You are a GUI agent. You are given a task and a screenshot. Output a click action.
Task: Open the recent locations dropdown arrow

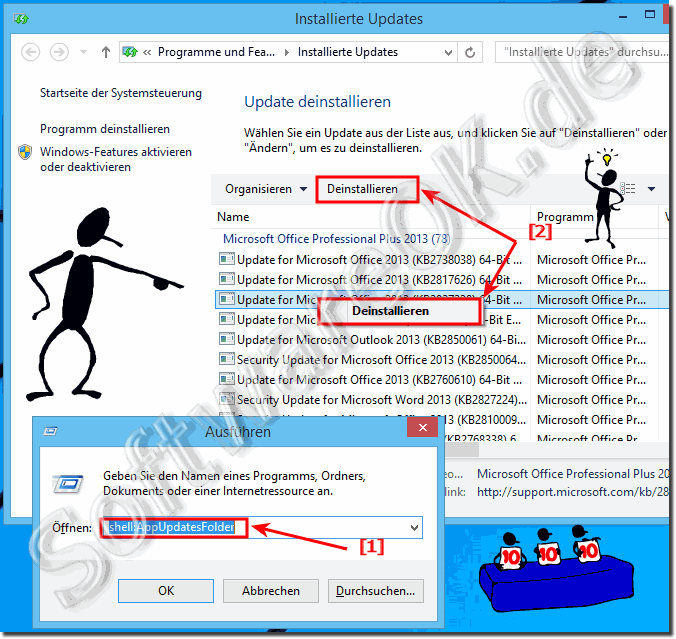[x=84, y=52]
